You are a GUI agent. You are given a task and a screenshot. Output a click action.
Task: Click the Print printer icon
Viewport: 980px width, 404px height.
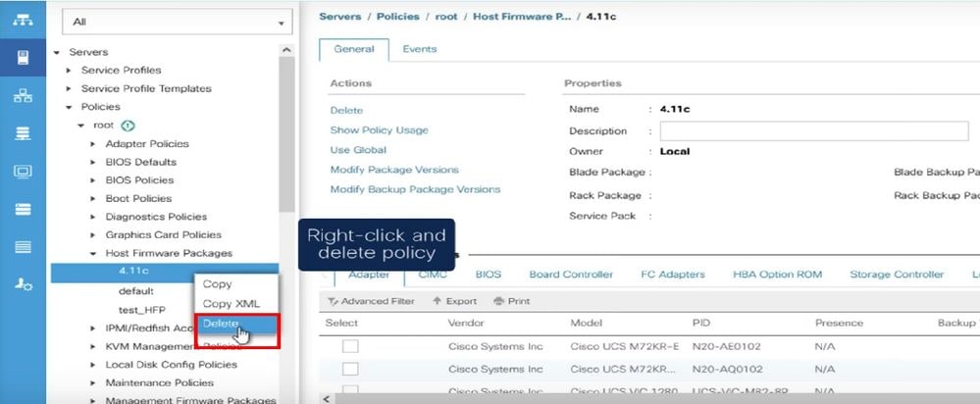click(x=498, y=301)
